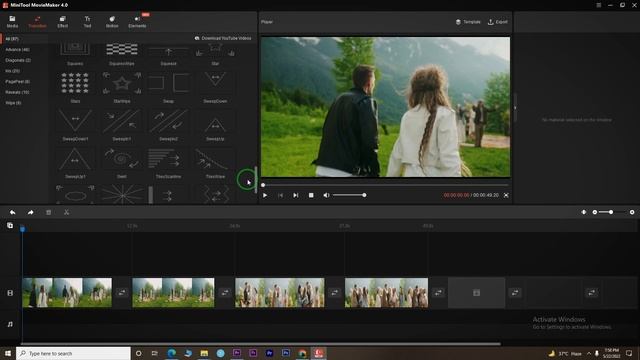Select the All (97) transitions category
The image size is (640, 360).
tap(12, 39)
